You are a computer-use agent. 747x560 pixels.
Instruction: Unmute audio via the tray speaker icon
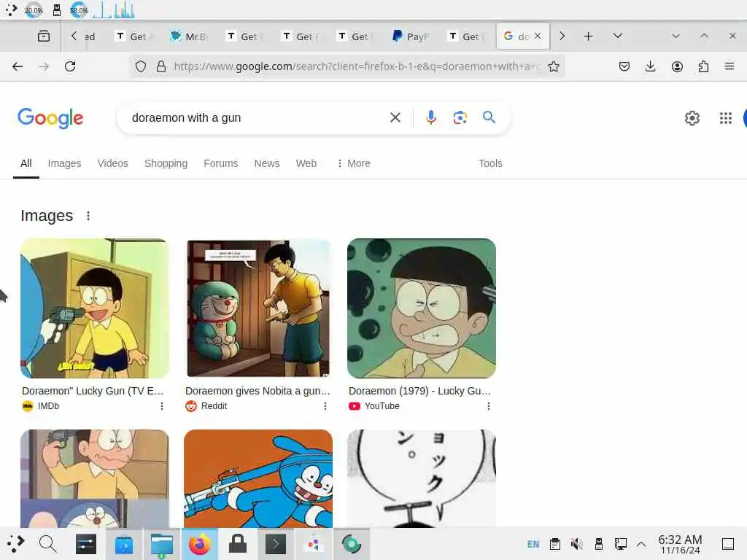pyautogui.click(x=577, y=544)
